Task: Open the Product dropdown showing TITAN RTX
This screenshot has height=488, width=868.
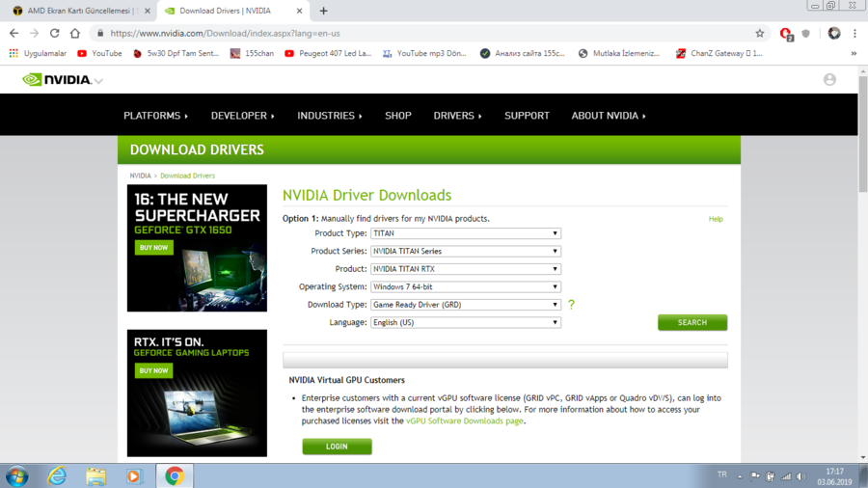Action: click(x=466, y=269)
